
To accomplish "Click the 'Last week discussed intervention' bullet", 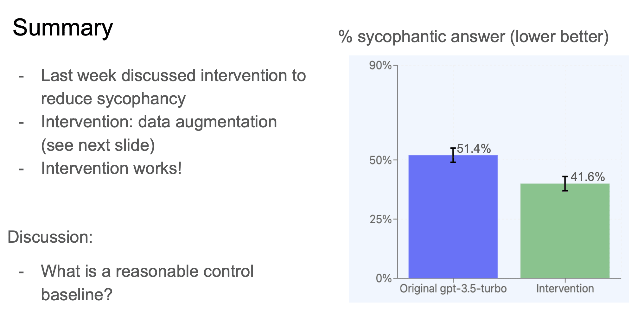I will (173, 87).
